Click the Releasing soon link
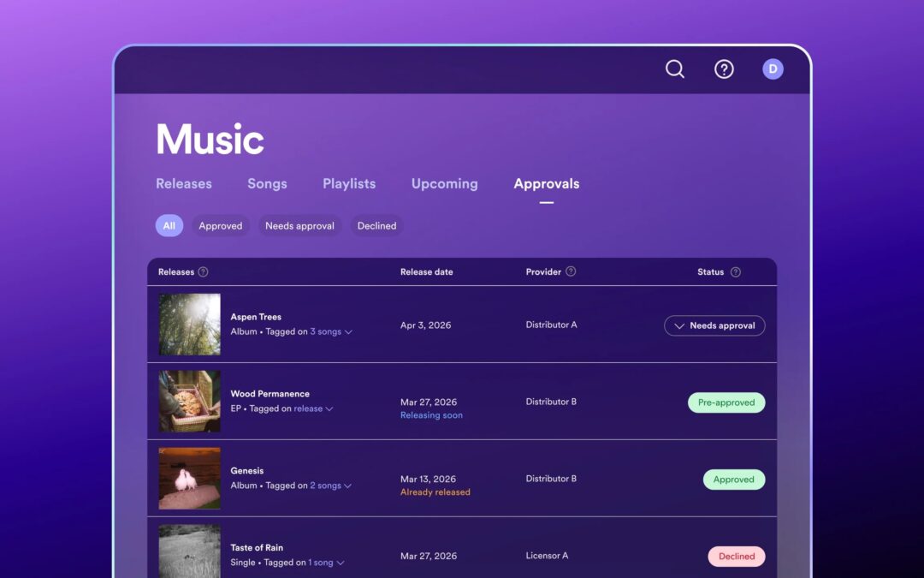The image size is (924, 578). [430, 414]
